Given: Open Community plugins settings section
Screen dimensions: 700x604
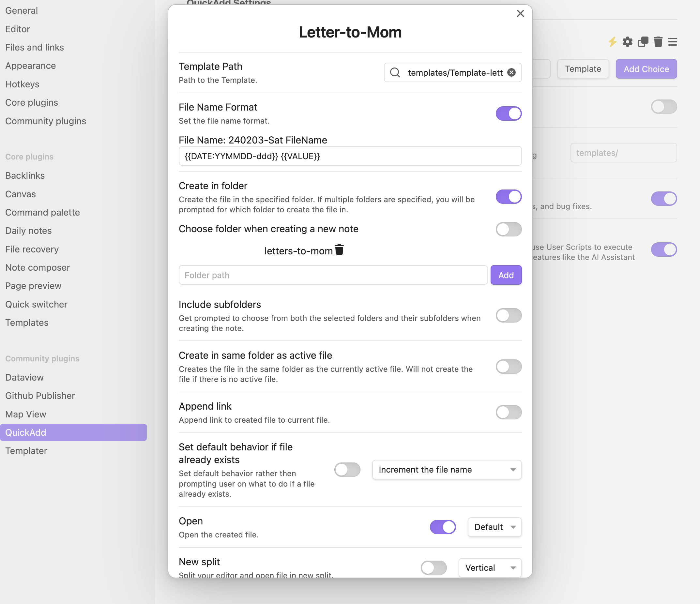Looking at the screenshot, I should click(x=46, y=121).
